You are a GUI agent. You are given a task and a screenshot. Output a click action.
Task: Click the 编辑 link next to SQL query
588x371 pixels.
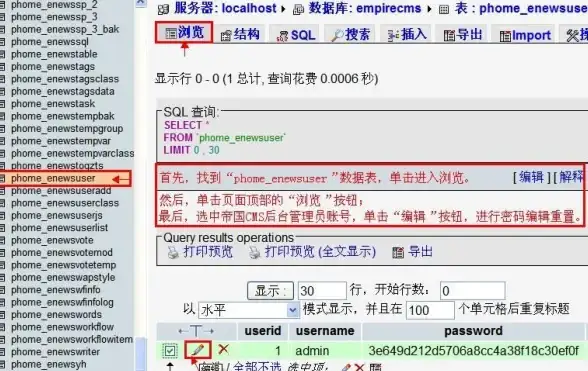tap(532, 177)
